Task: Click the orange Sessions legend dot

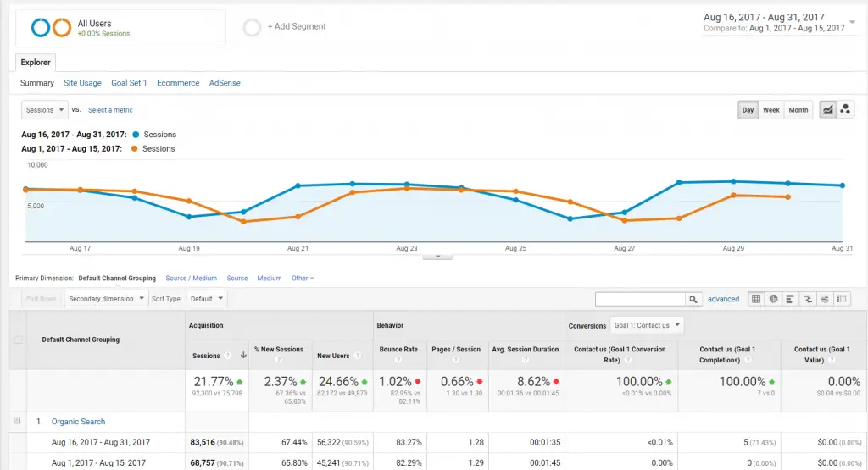Action: 134,149
